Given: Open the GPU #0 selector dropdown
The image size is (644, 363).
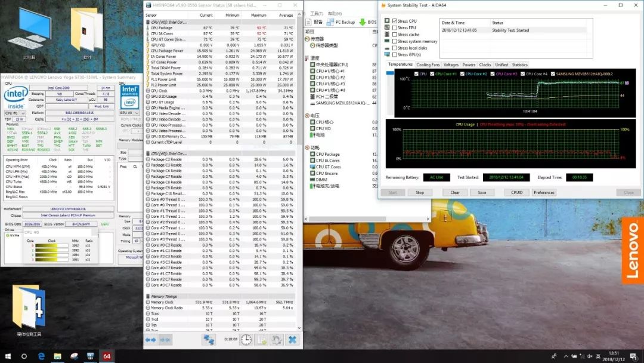Looking at the screenshot, I should click(x=130, y=112).
